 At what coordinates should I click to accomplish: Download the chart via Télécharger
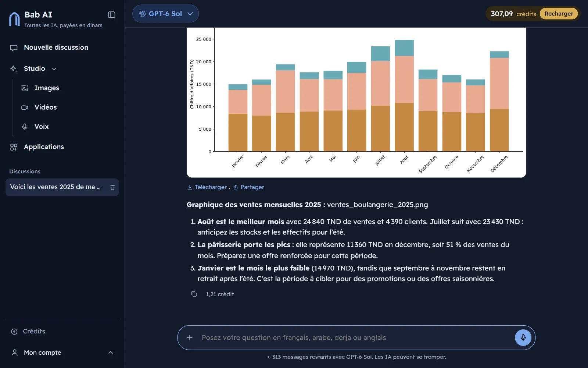(x=207, y=187)
